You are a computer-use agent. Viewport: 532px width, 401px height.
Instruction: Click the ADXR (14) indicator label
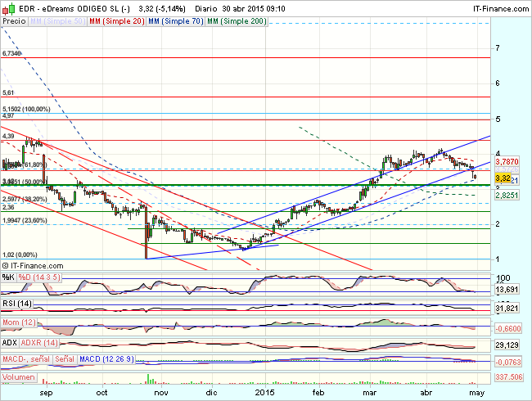point(39,343)
